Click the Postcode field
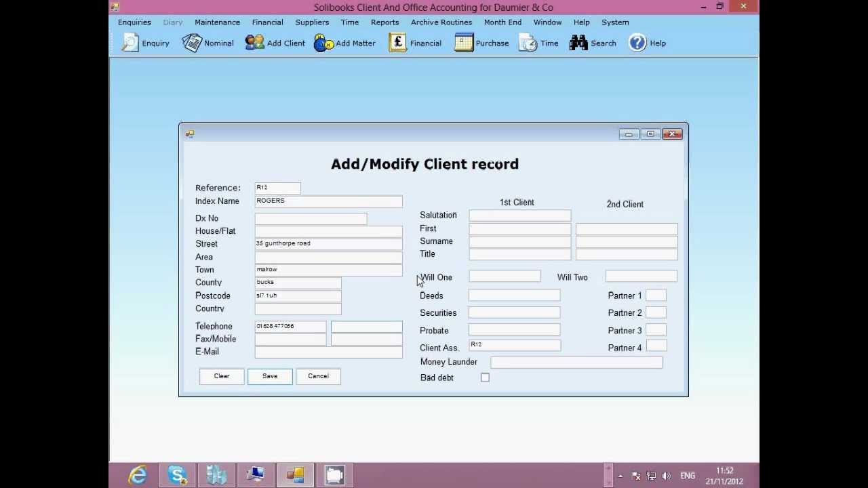This screenshot has width=868, height=488. 298,296
